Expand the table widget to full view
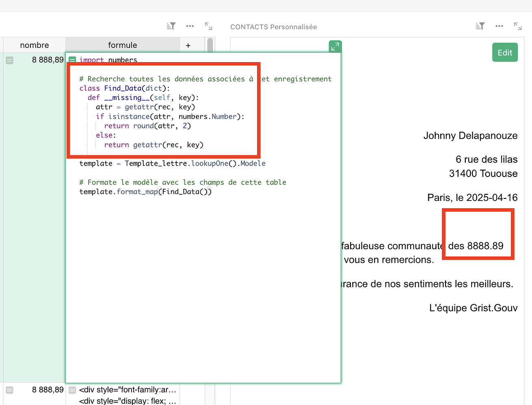 tap(208, 26)
